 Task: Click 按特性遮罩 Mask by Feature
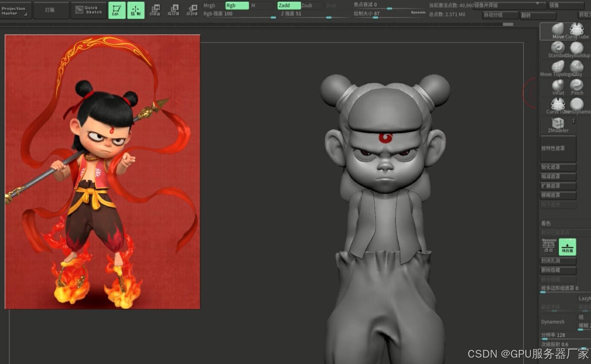click(x=558, y=148)
